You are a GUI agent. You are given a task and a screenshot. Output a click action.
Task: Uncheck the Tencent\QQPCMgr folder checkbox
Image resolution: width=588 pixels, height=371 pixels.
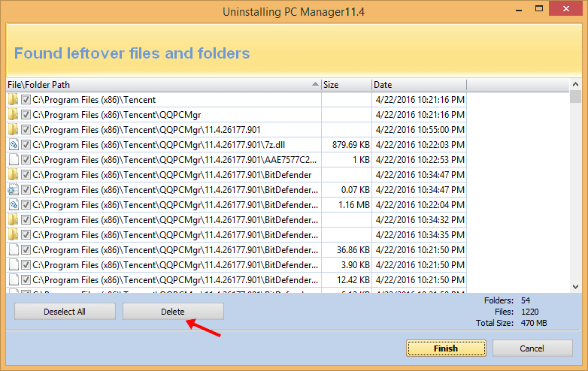(x=26, y=115)
